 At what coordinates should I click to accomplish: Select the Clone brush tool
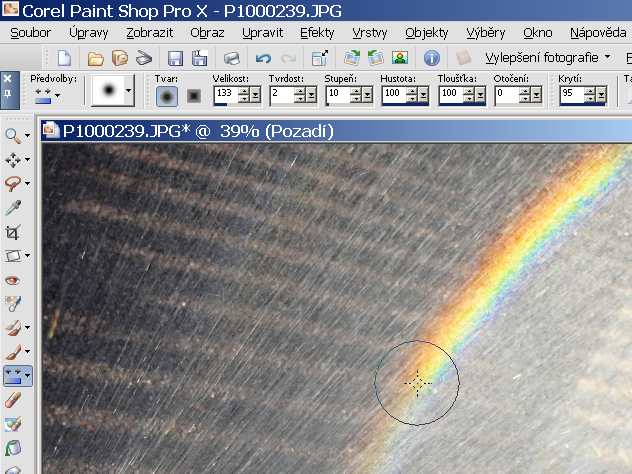click(13, 327)
